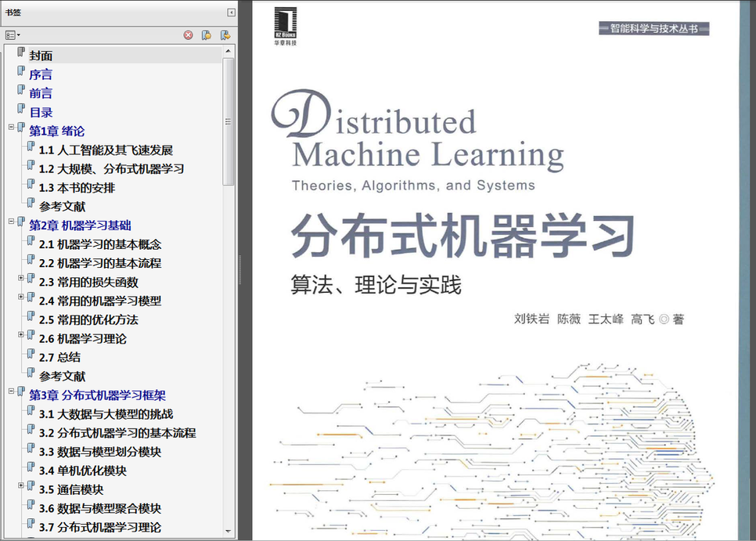
Task: Click the bookmark icon beside 2.7 总结
Action: coord(31,355)
